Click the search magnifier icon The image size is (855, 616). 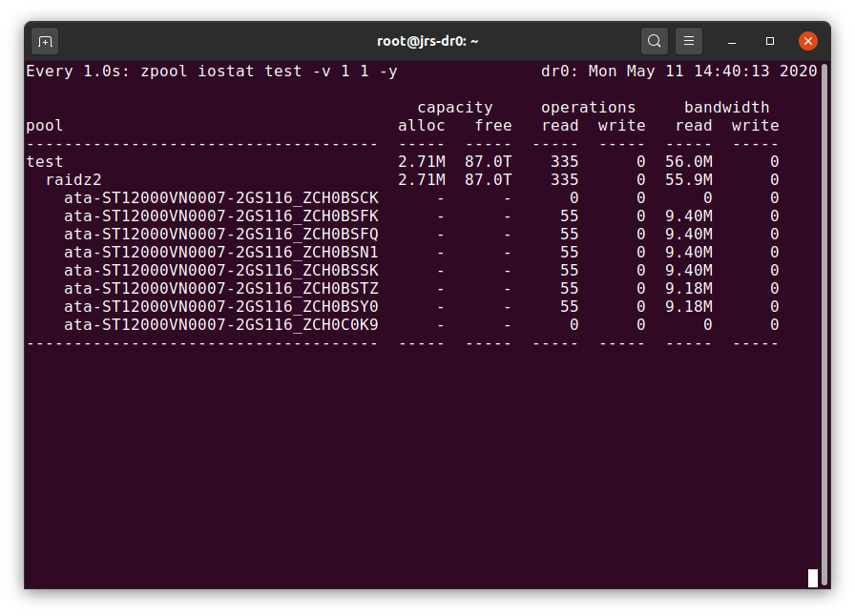(654, 41)
